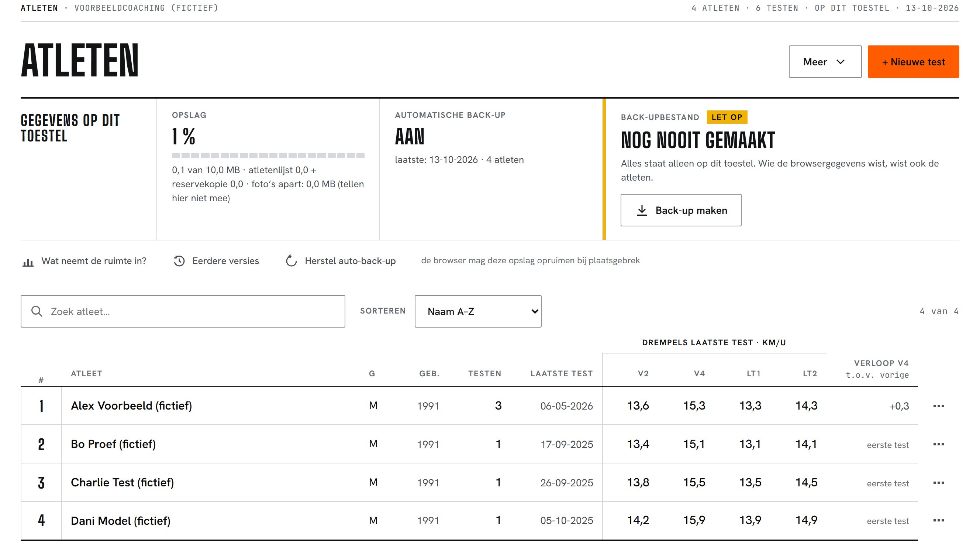Click the ATLEET column header
The height and width of the screenshot is (551, 980).
[x=87, y=374]
